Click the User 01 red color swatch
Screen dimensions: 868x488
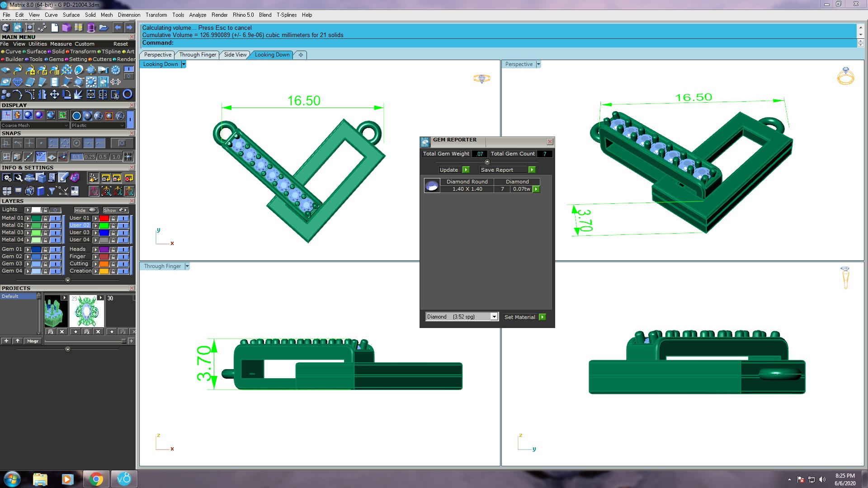tap(104, 218)
